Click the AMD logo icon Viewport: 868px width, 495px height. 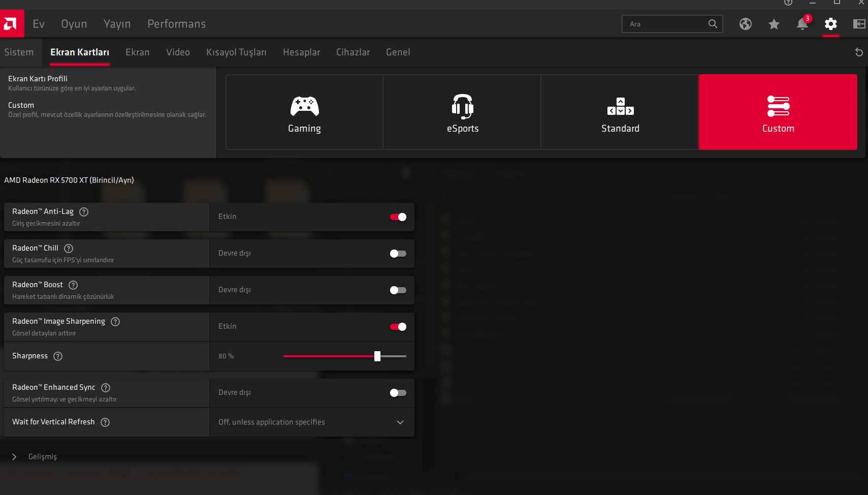click(12, 23)
